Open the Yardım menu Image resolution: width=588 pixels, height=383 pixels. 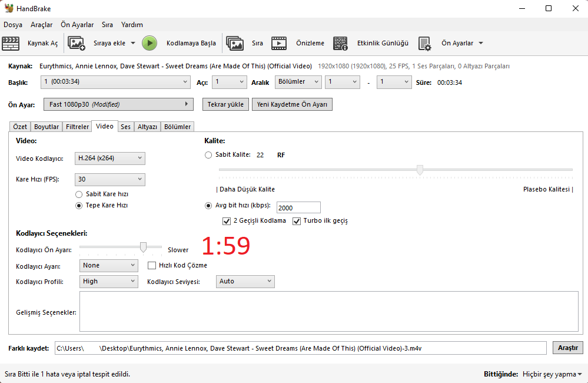coord(132,25)
